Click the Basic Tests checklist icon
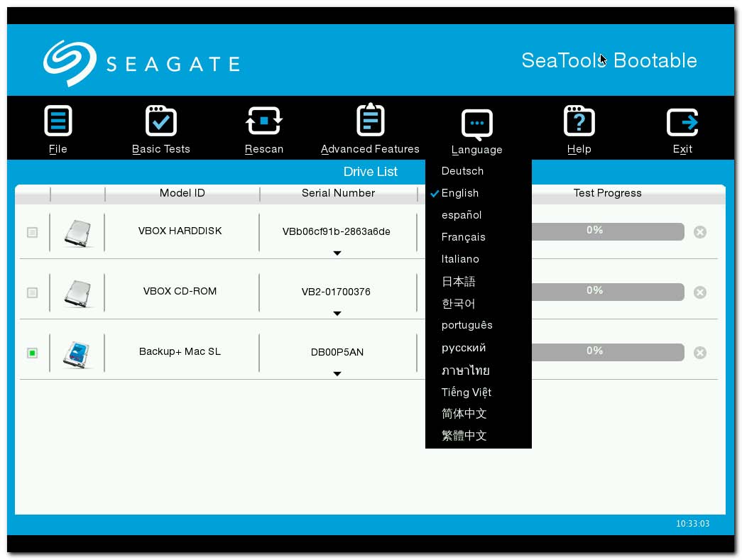This screenshot has width=742, height=560. (160, 119)
